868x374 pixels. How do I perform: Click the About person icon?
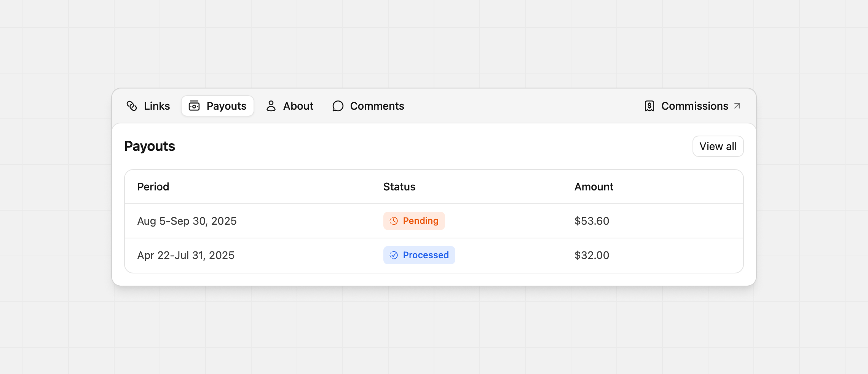[271, 106]
